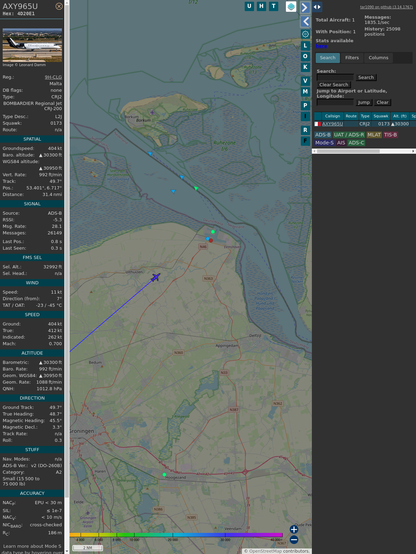The height and width of the screenshot is (554, 416).
Task: Click the T map button
Action: [273, 6]
